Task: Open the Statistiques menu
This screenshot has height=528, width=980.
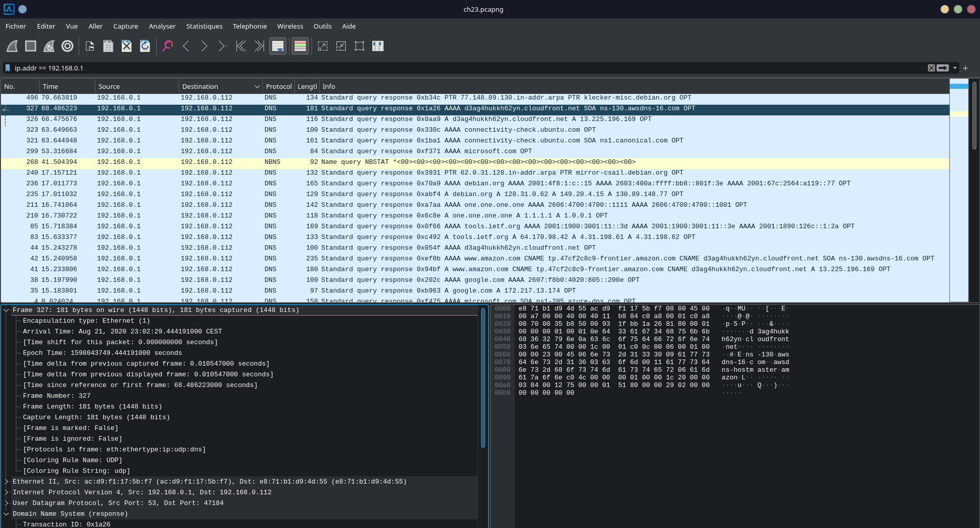Action: point(204,26)
